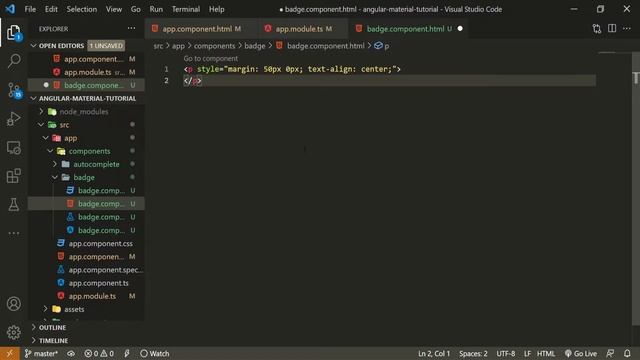640x360 pixels.
Task: Open the Remote Explorer view
Action: [x=13, y=147]
